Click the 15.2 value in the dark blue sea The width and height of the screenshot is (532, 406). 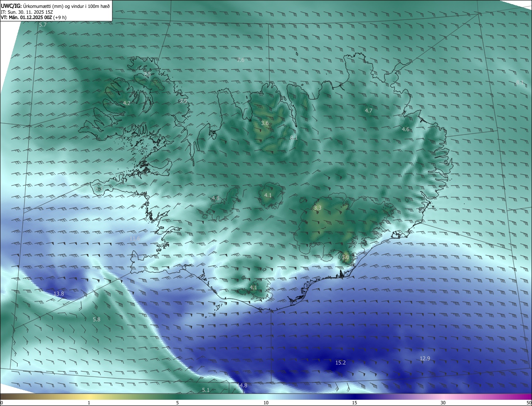(340, 363)
